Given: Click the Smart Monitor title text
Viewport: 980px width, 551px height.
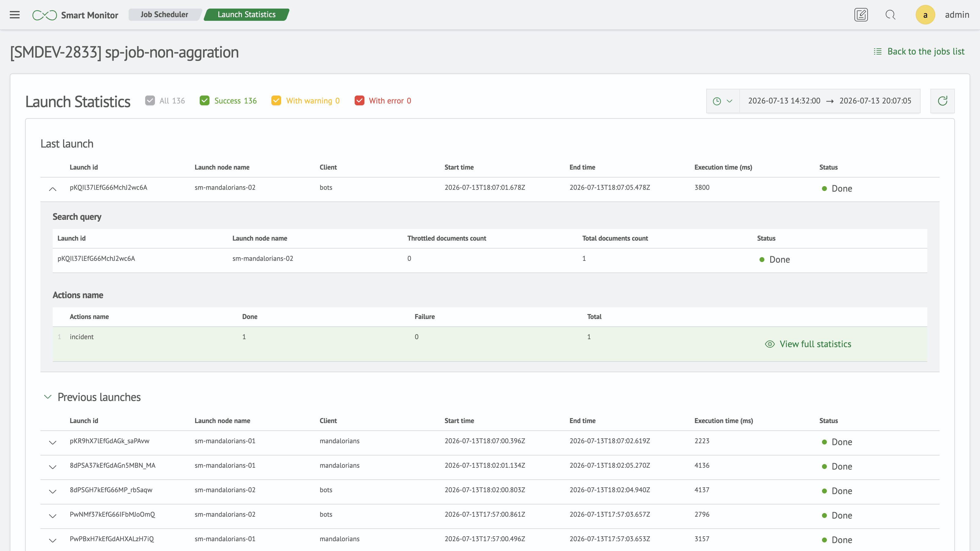Looking at the screenshot, I should tap(89, 15).
